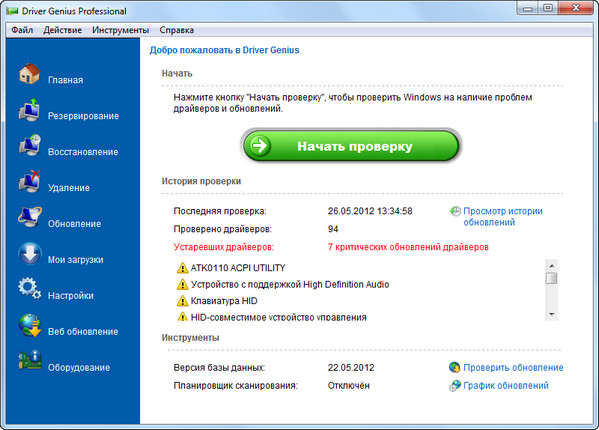Choose Веб обновление label in sidebar
This screenshot has width=599, height=430.
[x=83, y=331]
